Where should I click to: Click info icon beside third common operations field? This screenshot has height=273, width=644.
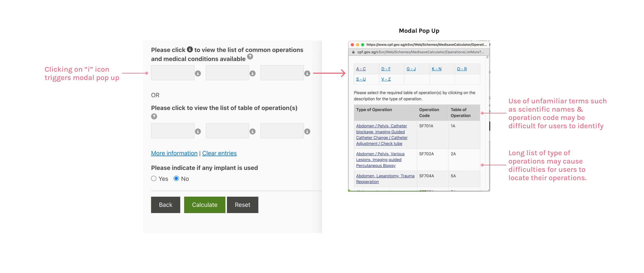(x=307, y=73)
